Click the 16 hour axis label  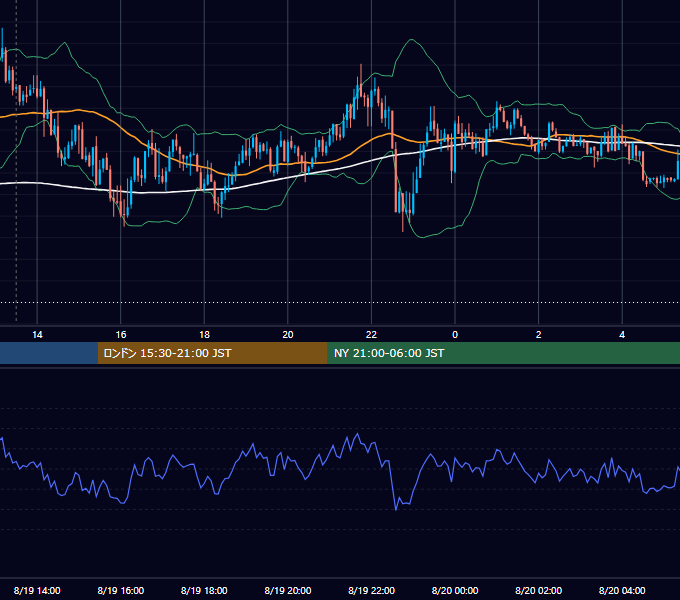121,335
